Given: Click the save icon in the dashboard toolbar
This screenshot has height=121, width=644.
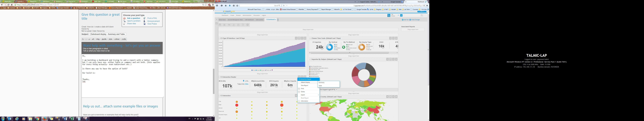Looking at the screenshot, I should pyautogui.click(x=220, y=25).
